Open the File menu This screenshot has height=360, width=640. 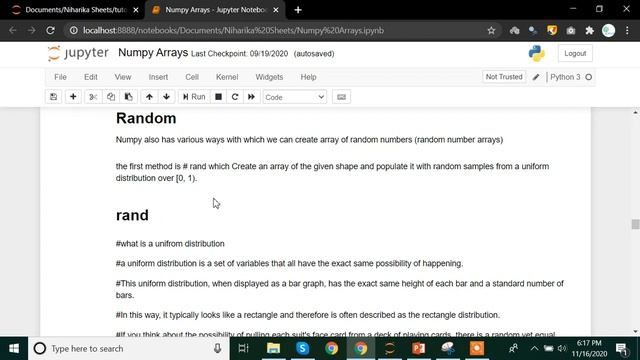click(60, 77)
